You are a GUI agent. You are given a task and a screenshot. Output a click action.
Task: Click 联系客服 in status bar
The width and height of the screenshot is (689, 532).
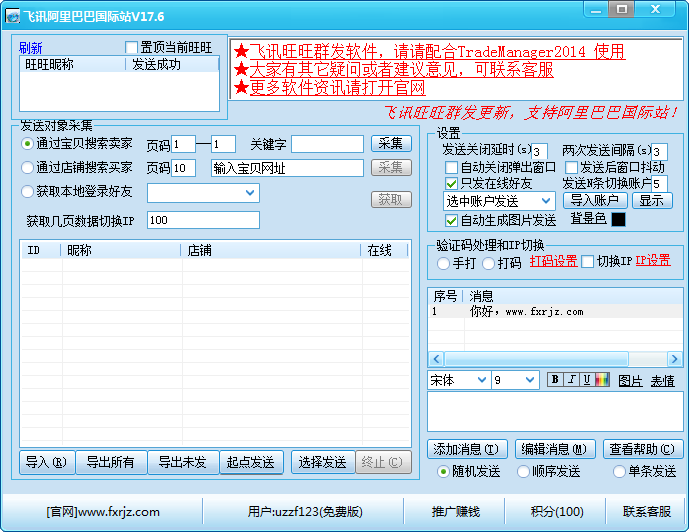tap(646, 512)
